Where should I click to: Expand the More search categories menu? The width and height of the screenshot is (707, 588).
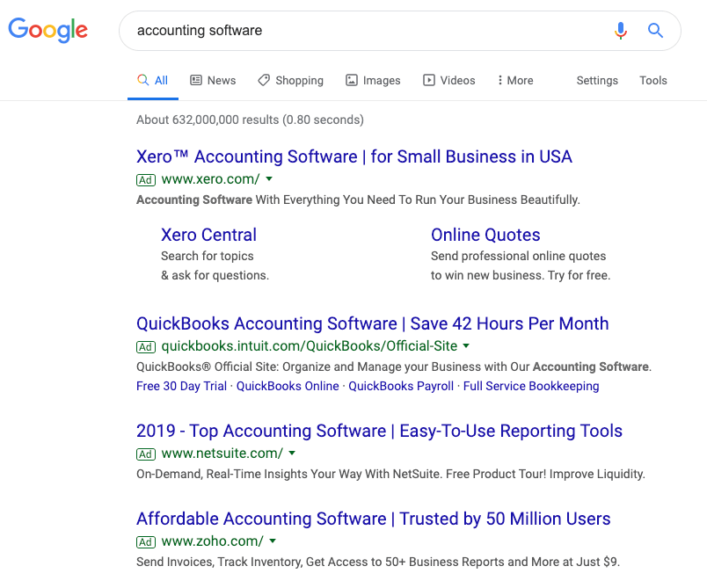tap(515, 80)
